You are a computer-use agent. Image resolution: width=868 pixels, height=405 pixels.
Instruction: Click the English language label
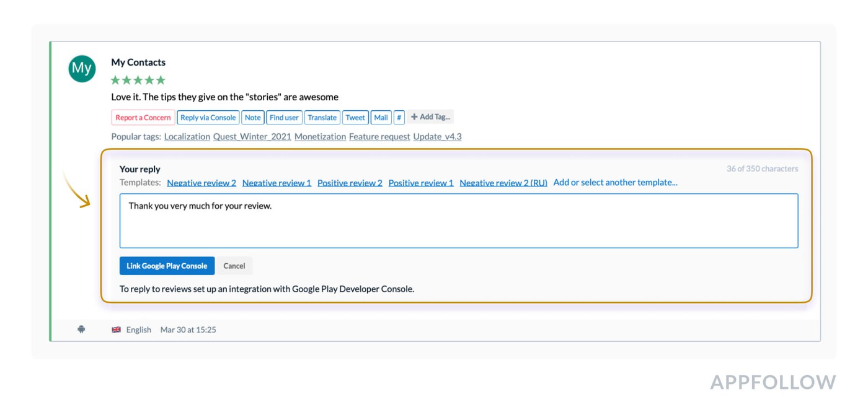(x=139, y=329)
